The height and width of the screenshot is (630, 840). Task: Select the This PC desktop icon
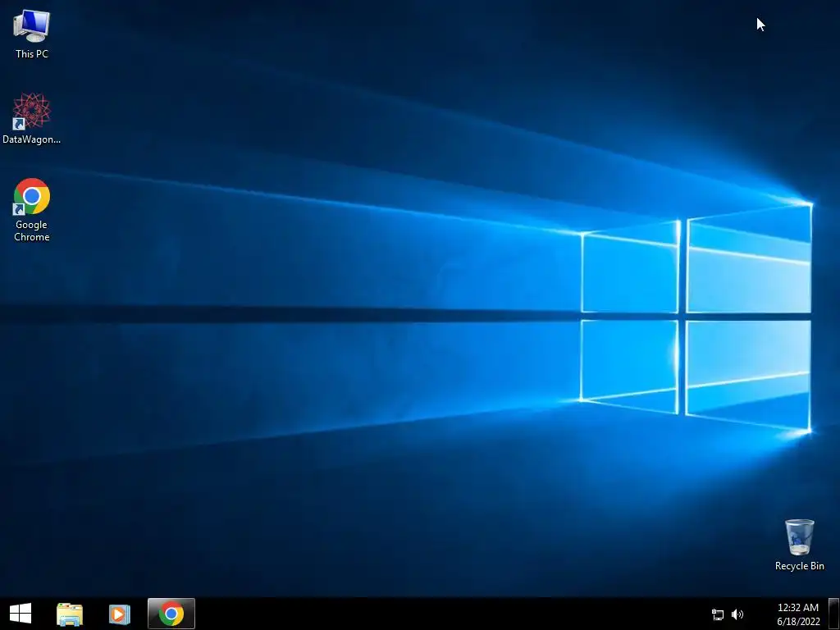click(x=32, y=34)
